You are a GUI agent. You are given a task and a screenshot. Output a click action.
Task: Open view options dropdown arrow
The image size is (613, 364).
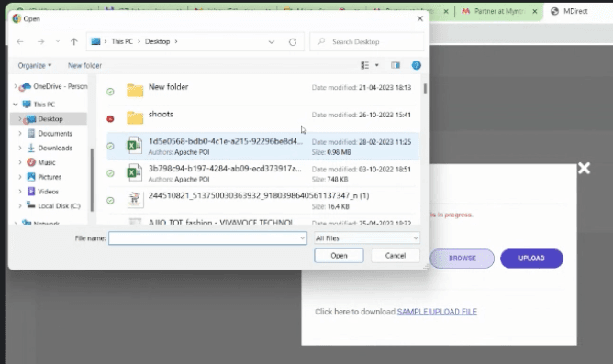[x=377, y=65]
